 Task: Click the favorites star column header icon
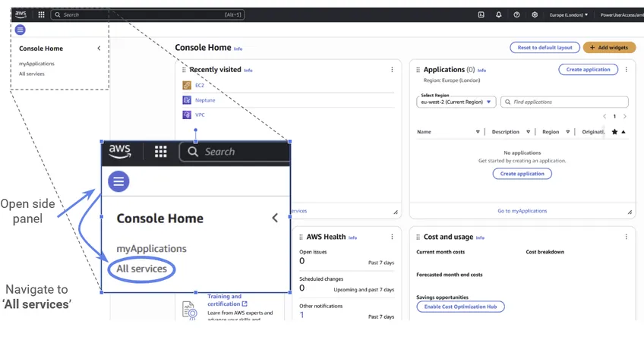(x=614, y=132)
